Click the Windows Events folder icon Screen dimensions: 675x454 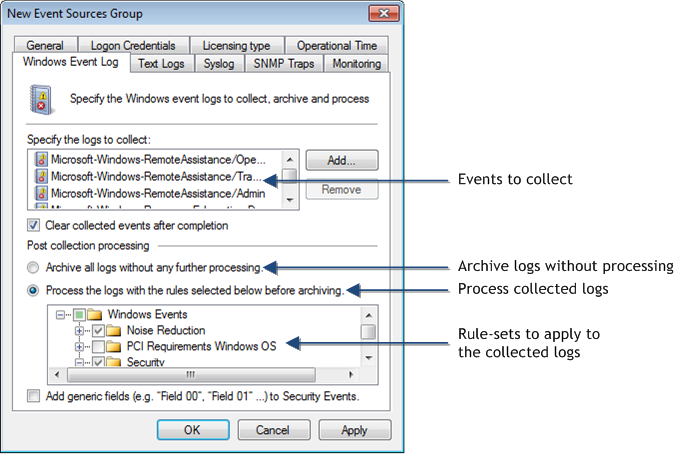pos(94,315)
